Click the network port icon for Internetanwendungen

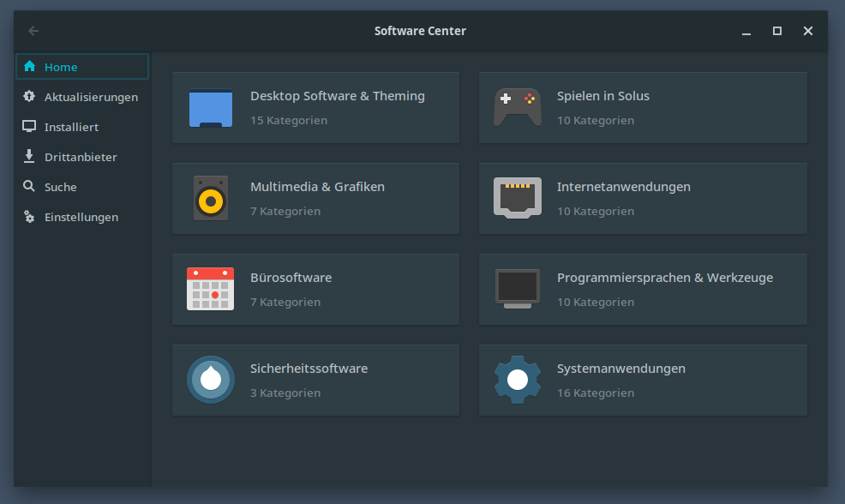[x=518, y=198]
